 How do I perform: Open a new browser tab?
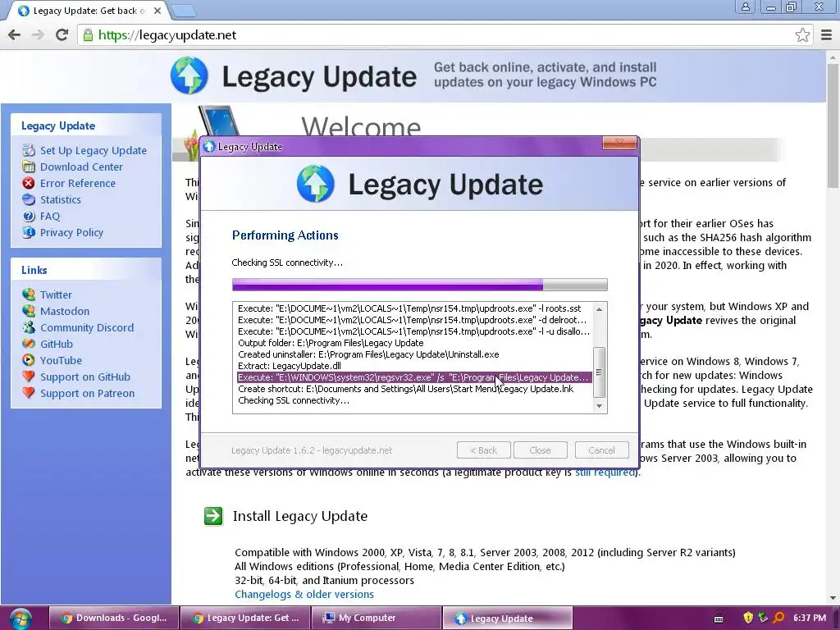click(x=185, y=11)
